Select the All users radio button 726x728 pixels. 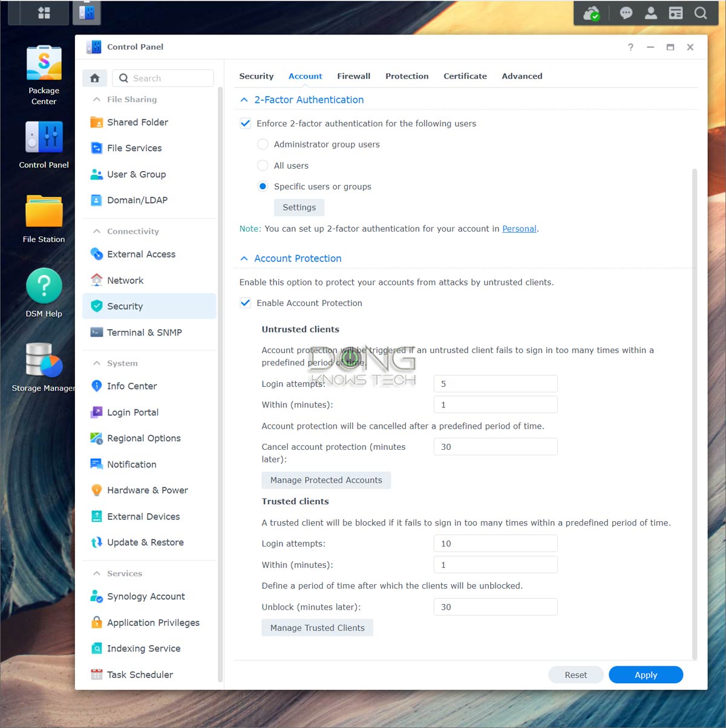263,165
